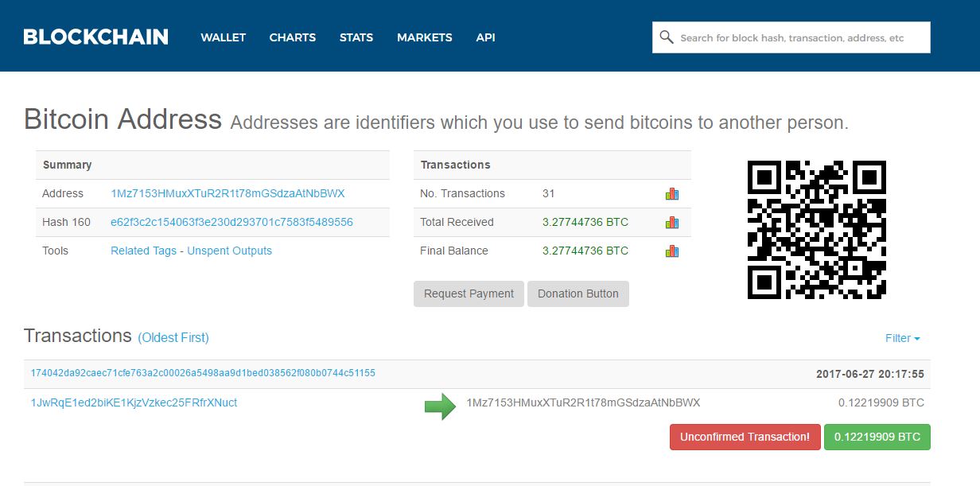Open chart icon for Final Balance row

[672, 251]
